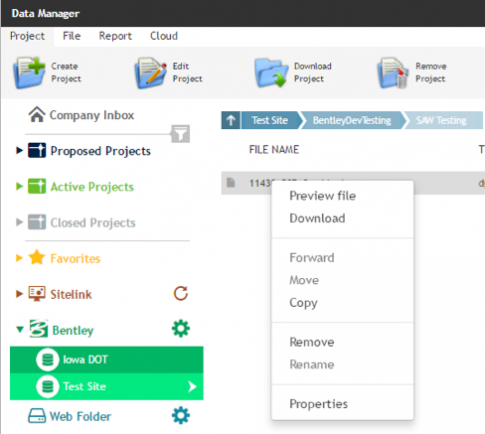Expand the Proposed Projects tree
485x434 pixels.
19,151
